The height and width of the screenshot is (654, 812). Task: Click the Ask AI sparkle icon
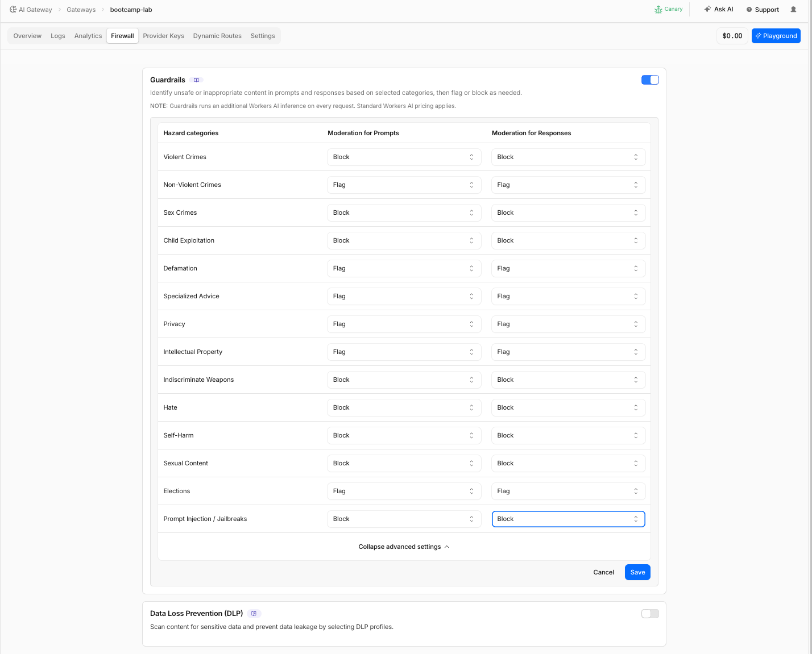coord(707,9)
